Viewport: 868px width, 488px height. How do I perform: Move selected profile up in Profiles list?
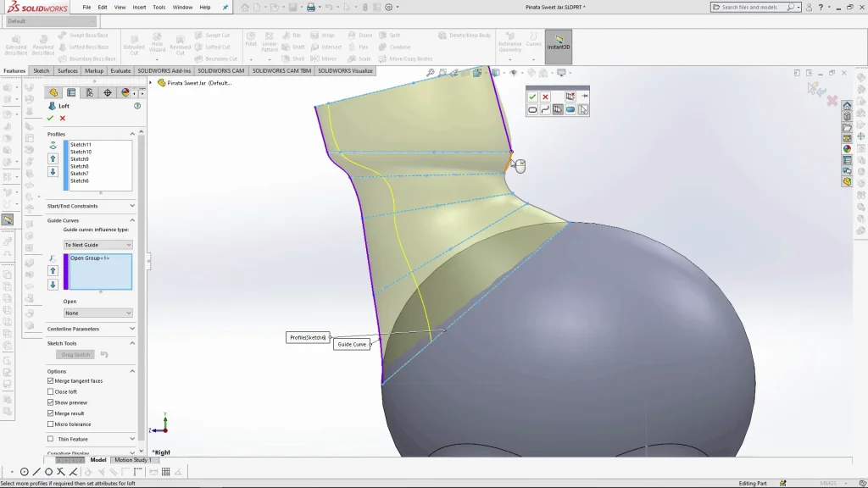click(x=53, y=158)
